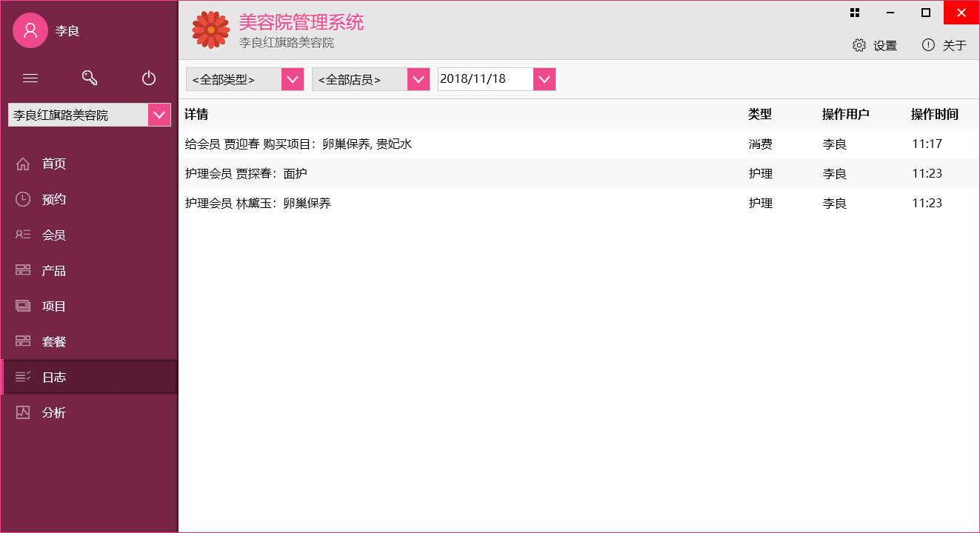980x533 pixels.
Task: Expand the 李良红旗路美容院 store selector
Action: [x=159, y=115]
